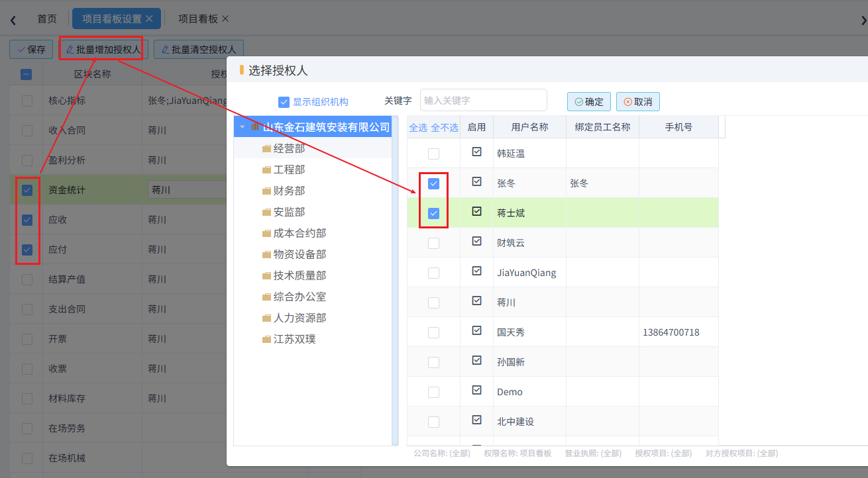Select the 成本合约部 folder icon
Viewport: 868px width, 478px height.
(267, 234)
